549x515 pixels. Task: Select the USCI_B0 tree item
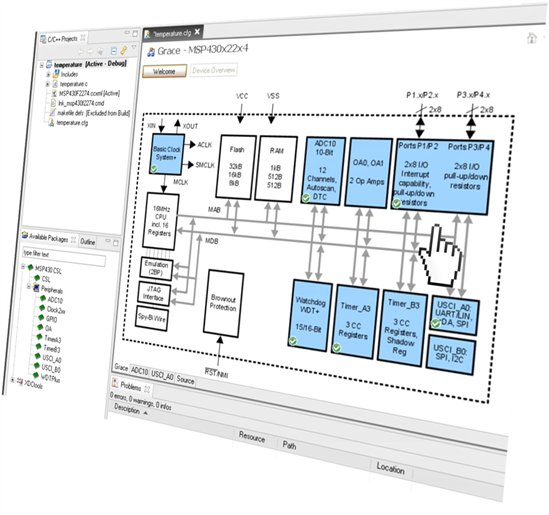click(x=51, y=369)
